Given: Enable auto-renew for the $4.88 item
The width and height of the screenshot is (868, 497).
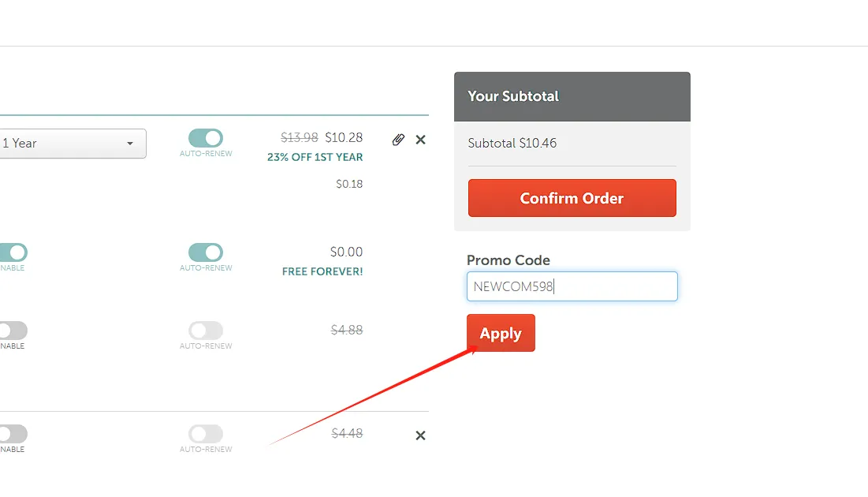Looking at the screenshot, I should (x=206, y=331).
